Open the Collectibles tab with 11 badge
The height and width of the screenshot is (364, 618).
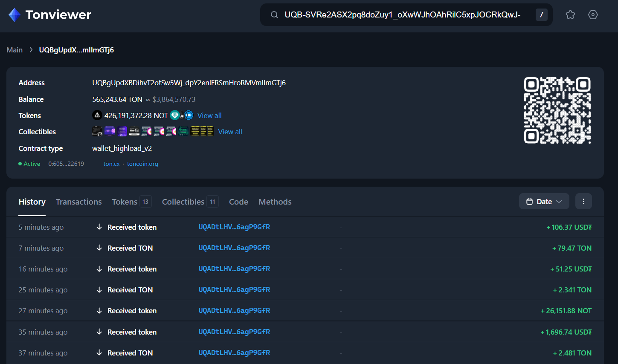(190, 202)
